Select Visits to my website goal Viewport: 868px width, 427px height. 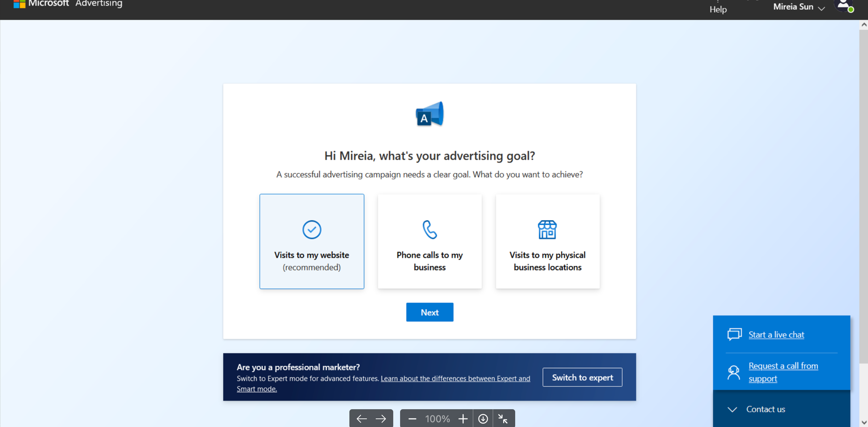(x=311, y=241)
